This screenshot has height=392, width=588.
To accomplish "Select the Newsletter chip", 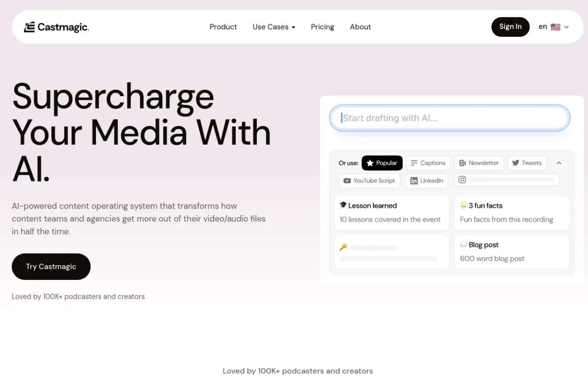I will [479, 163].
